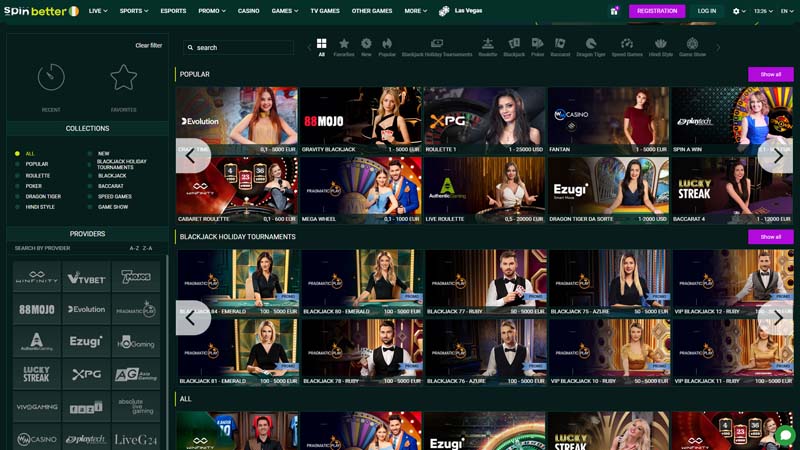Go to TV GAMES section
This screenshot has width=800, height=450.
tap(325, 11)
